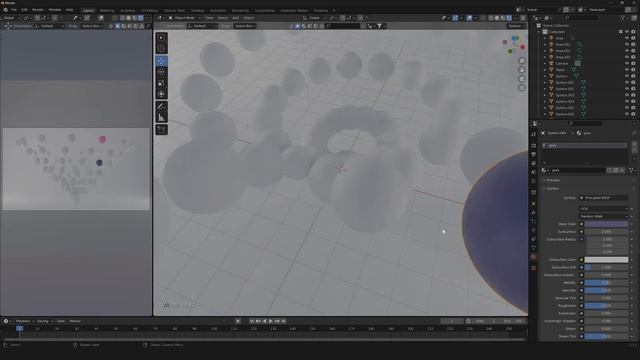Switch to the Shading workspace tab
The height and width of the screenshot is (360, 640).
click(197, 11)
